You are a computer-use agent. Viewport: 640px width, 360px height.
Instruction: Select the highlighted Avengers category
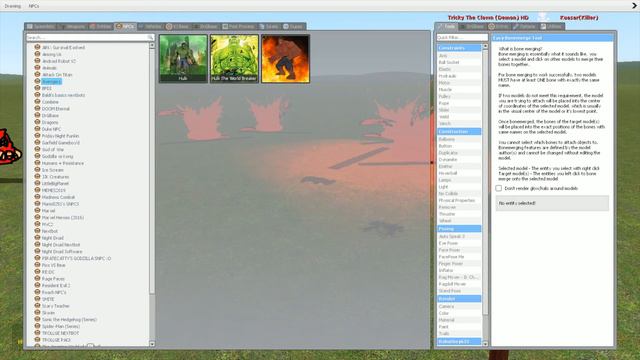(51, 81)
